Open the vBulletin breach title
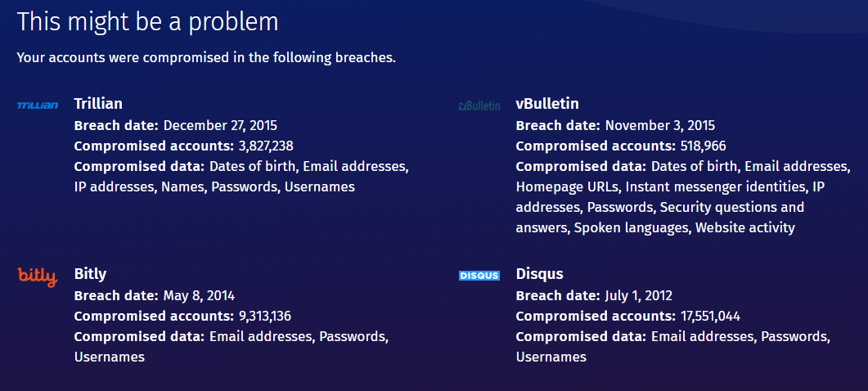Viewport: 868px width, 391px height. [x=547, y=104]
